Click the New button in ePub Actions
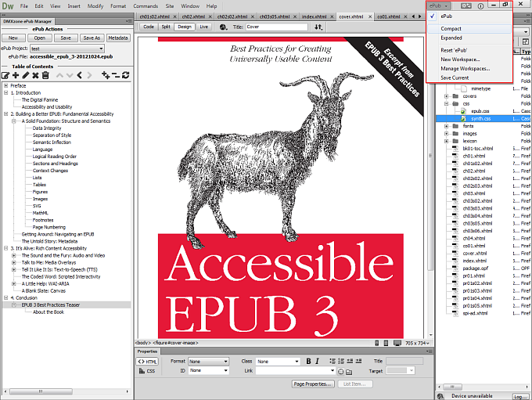This screenshot has height=400, width=532. click(13, 38)
